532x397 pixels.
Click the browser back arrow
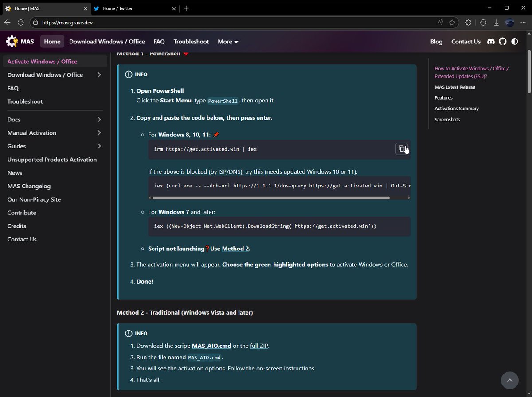[x=8, y=23]
